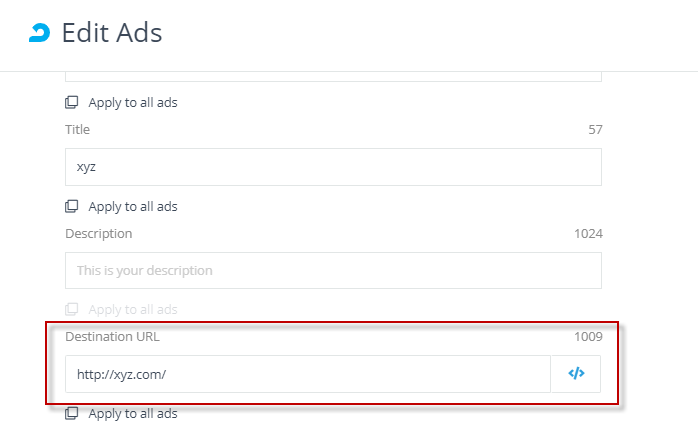This screenshot has height=427, width=698.
Task: Click the blue logo beside Edit Ads
Action: coord(39,33)
